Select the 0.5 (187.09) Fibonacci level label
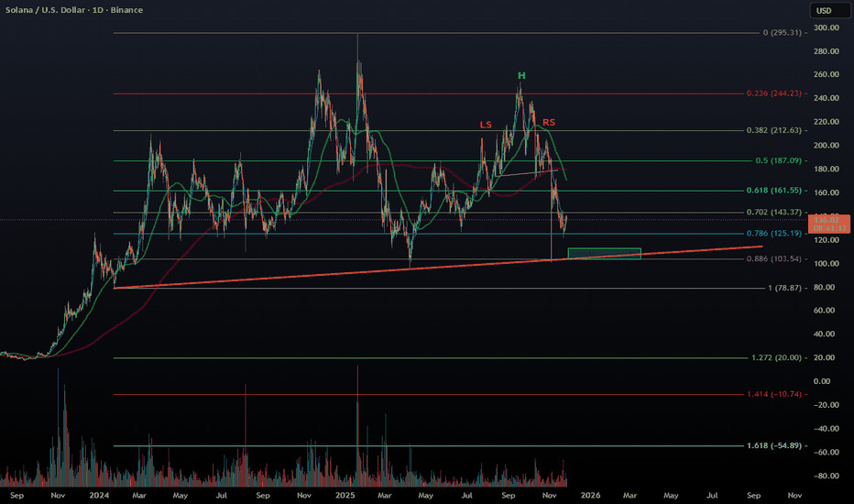Viewport: 854px width, 504px height. [x=779, y=160]
